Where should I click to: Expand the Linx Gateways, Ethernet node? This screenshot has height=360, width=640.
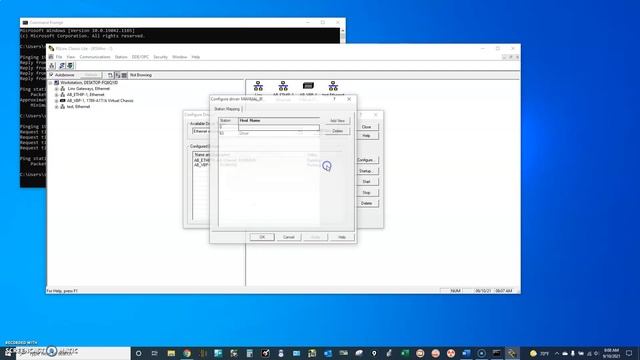click(57, 89)
